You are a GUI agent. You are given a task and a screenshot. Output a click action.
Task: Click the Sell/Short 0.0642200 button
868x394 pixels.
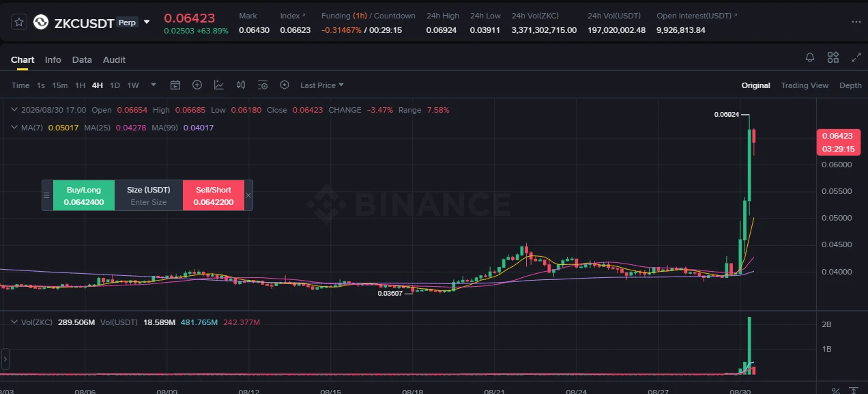pos(214,195)
